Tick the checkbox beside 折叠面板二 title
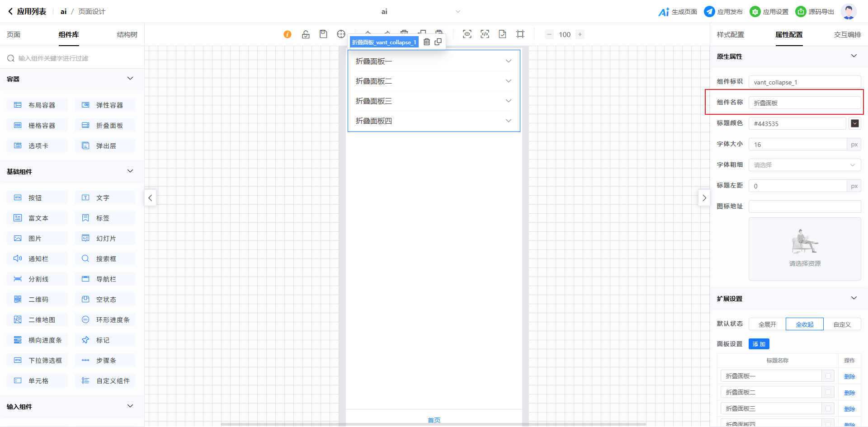 [x=828, y=392]
